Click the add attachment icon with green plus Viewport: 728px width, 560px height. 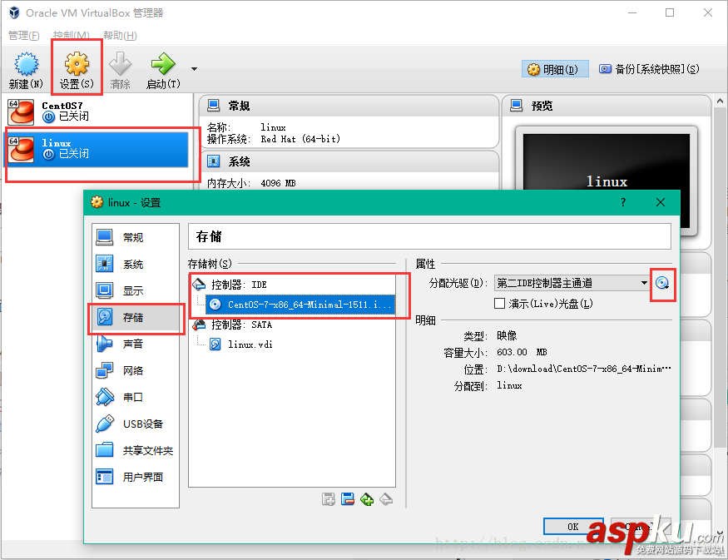coord(367,499)
